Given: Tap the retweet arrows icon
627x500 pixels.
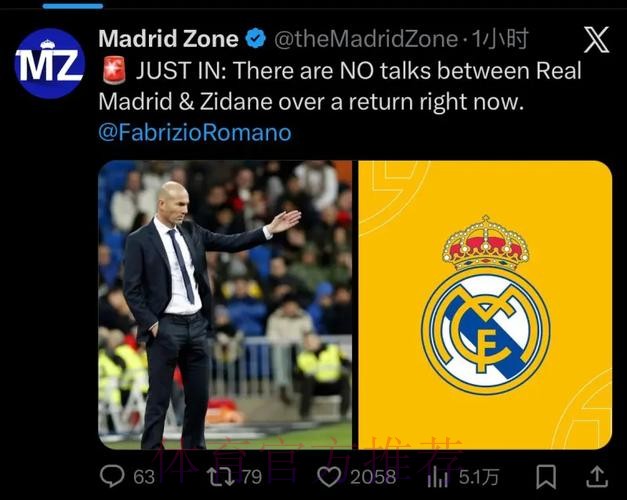Looking at the screenshot, I should click(x=220, y=476).
